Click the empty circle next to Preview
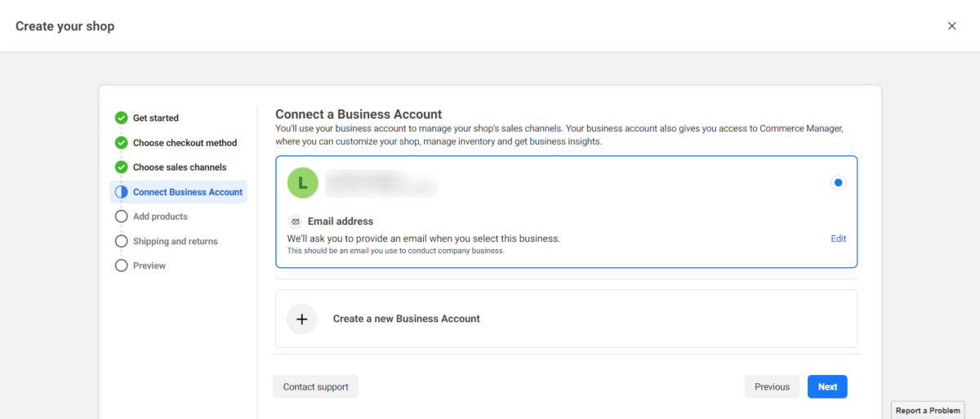The width and height of the screenshot is (980, 419). 121,265
